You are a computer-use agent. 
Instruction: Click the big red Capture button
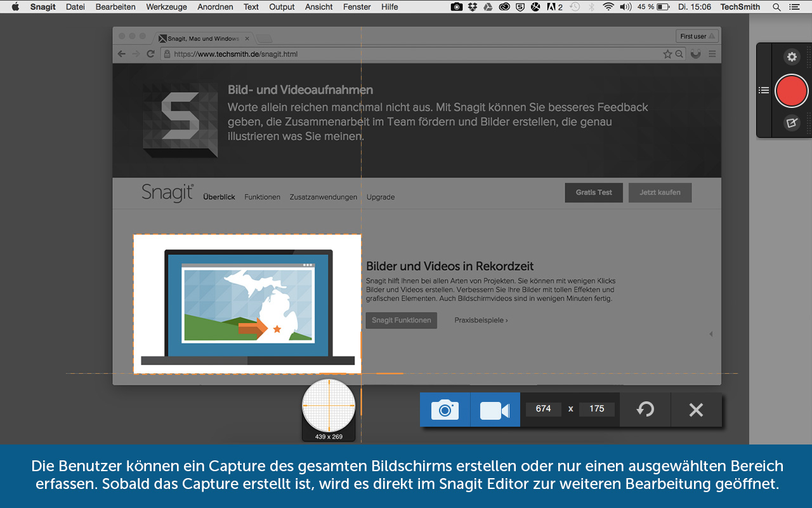[x=791, y=90]
